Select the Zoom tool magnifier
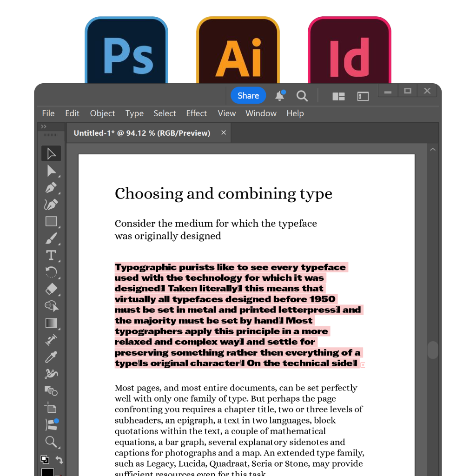Image resolution: width=476 pixels, height=476 pixels. 51,442
